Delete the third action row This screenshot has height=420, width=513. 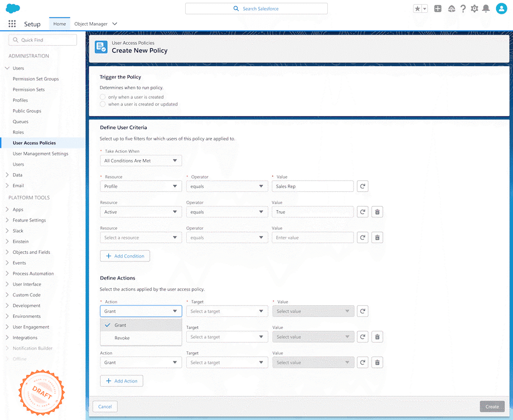pos(377,363)
